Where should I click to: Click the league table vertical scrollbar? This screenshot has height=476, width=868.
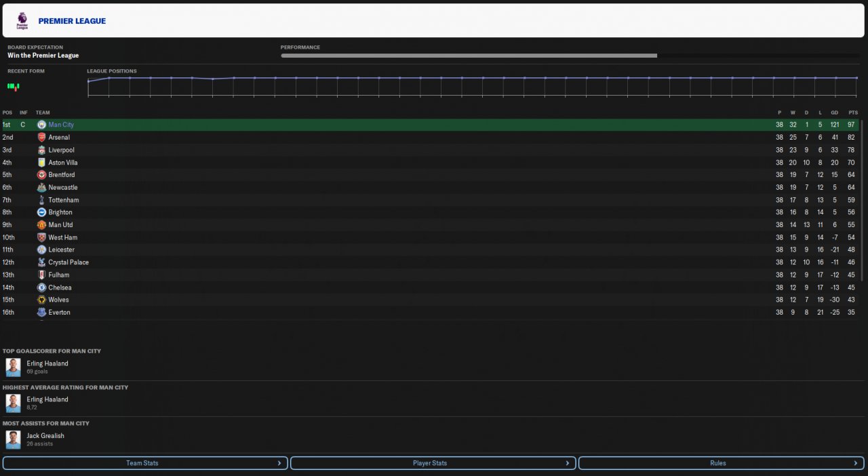point(863,200)
